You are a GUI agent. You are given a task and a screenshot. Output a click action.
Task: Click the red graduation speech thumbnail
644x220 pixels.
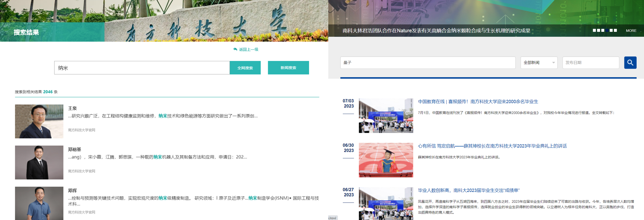[386, 160]
